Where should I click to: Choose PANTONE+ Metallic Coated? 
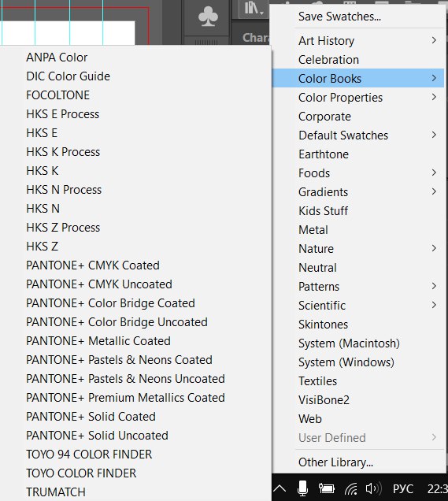pyautogui.click(x=135, y=341)
